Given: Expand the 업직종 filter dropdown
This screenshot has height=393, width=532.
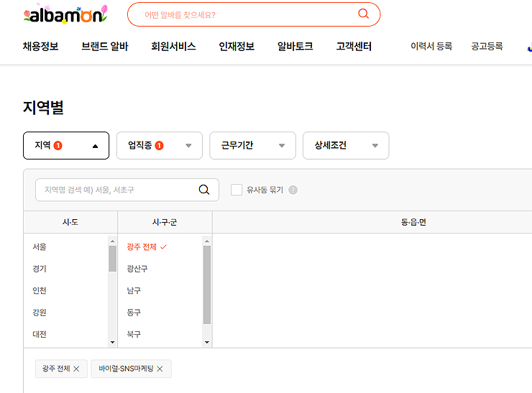Looking at the screenshot, I should (x=160, y=145).
